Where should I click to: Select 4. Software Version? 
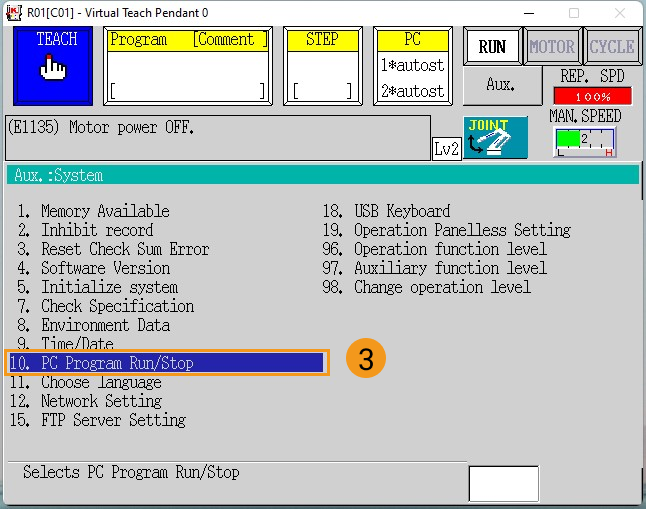[94, 268]
